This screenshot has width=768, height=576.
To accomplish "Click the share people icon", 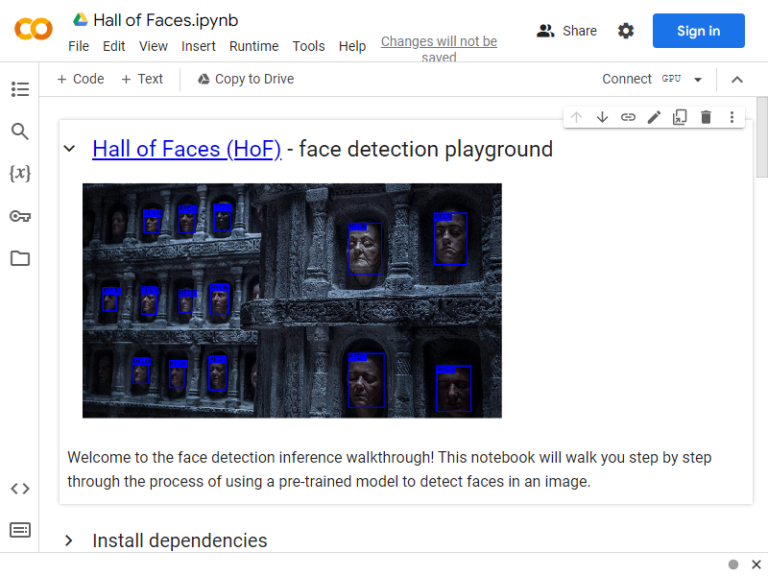I will pos(545,31).
